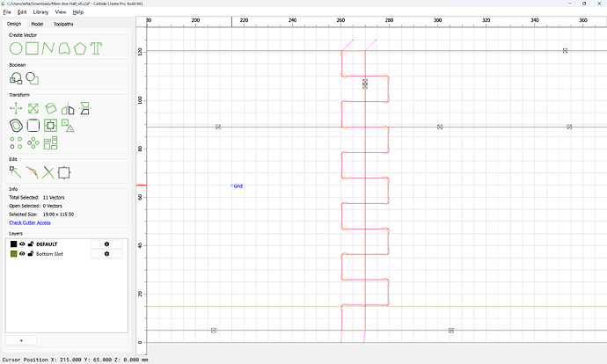
Task: Open the Circular array tool
Action: [33, 142]
